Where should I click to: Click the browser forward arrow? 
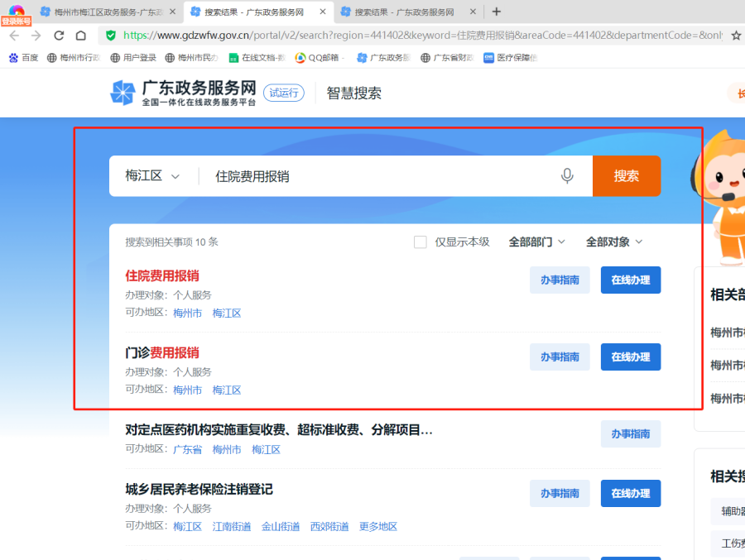tap(36, 36)
